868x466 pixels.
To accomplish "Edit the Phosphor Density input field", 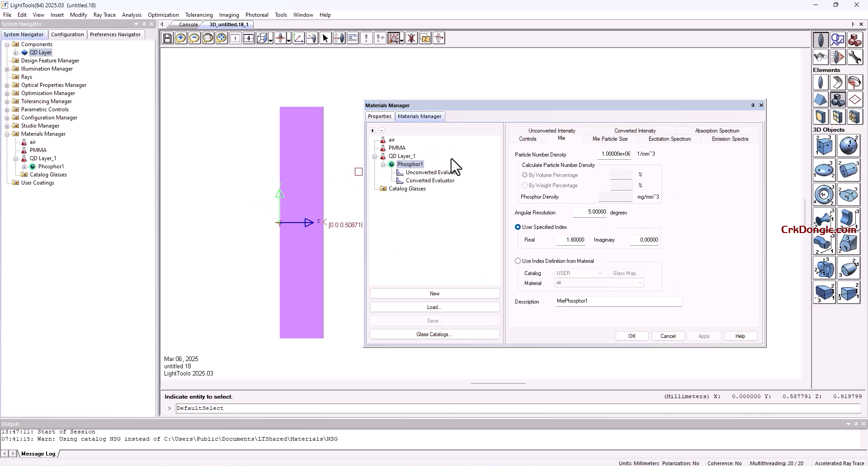I will [x=615, y=196].
